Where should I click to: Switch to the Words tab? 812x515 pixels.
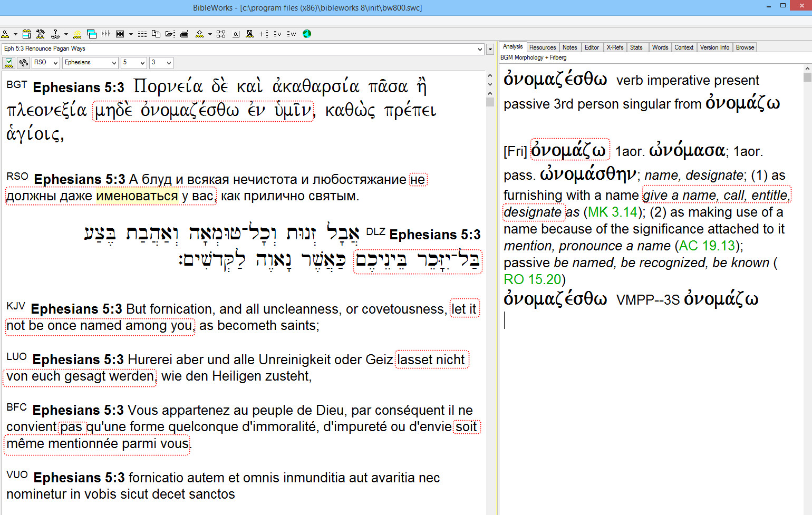(x=660, y=47)
